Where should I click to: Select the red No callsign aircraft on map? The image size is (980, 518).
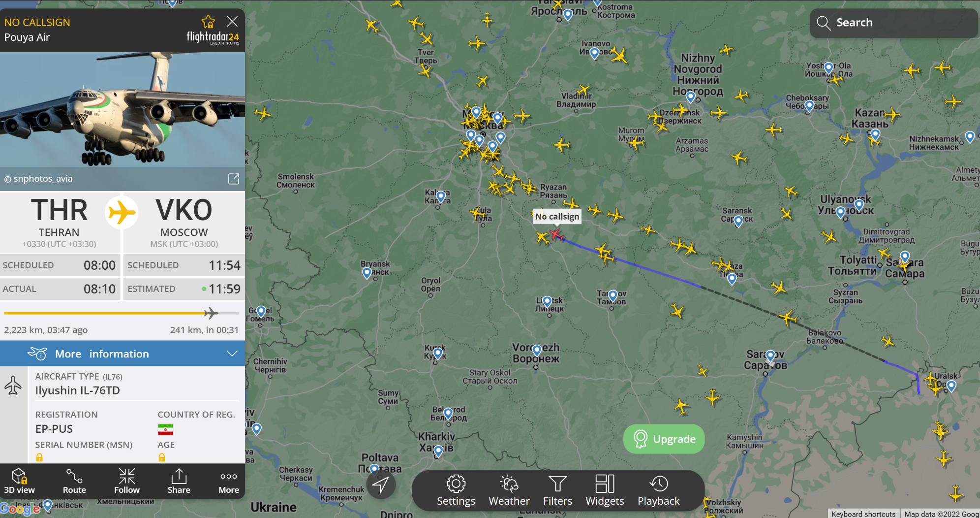pyautogui.click(x=556, y=234)
